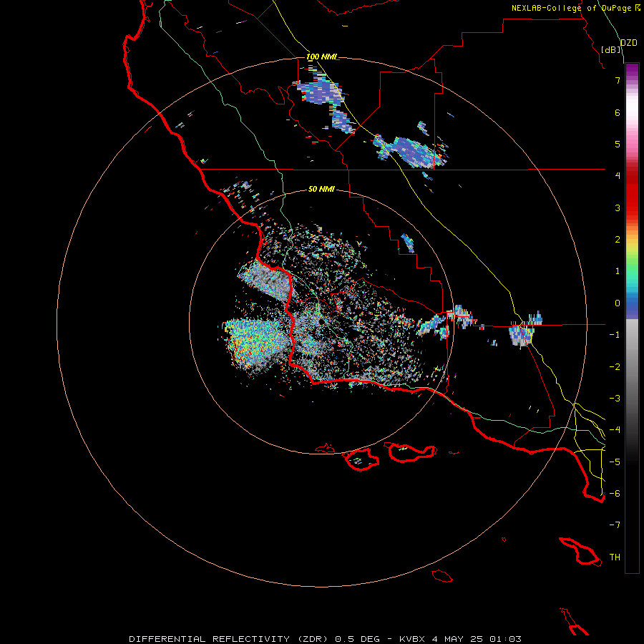
Task: Click the Differential Reflectivity KVBX caption text
Action: point(325,639)
